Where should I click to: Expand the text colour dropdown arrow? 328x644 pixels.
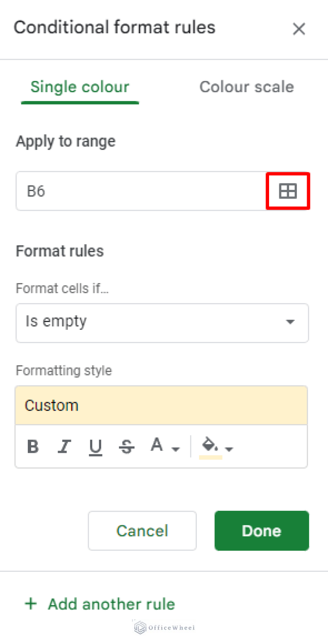175,449
